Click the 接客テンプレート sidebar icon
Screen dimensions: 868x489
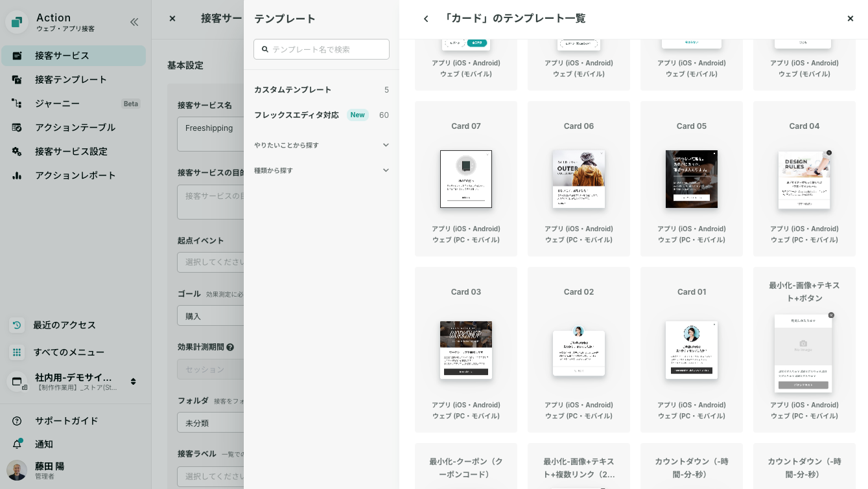(x=17, y=80)
